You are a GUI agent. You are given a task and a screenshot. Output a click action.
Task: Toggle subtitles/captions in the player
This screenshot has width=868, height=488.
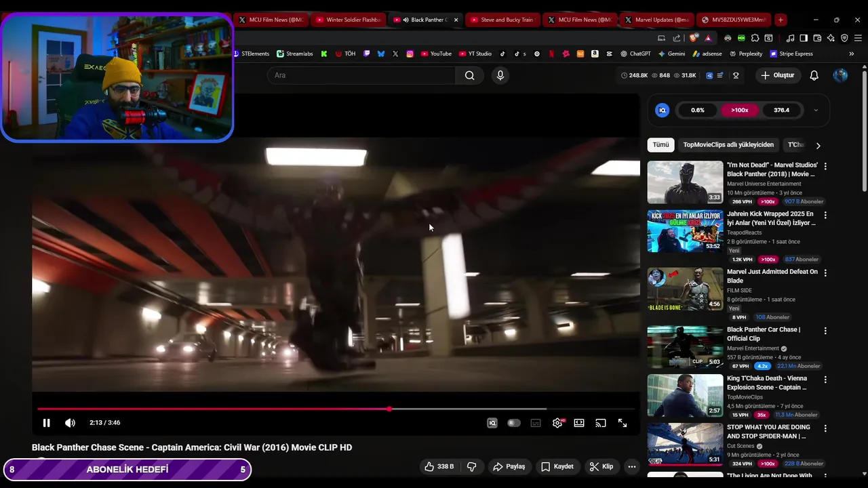click(x=536, y=423)
